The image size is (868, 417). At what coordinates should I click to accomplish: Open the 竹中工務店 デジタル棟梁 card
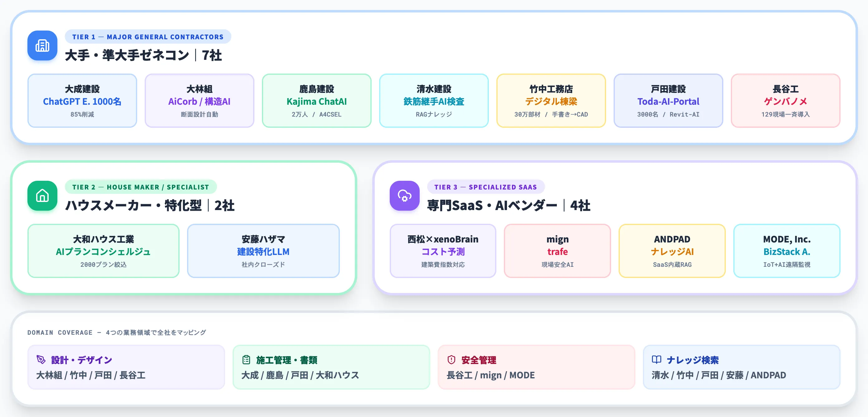[551, 101]
